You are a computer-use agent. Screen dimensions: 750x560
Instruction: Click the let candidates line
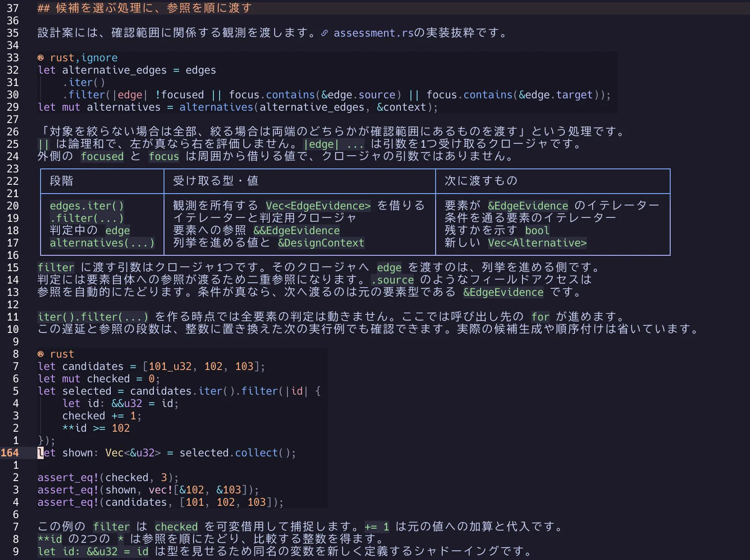click(151, 366)
